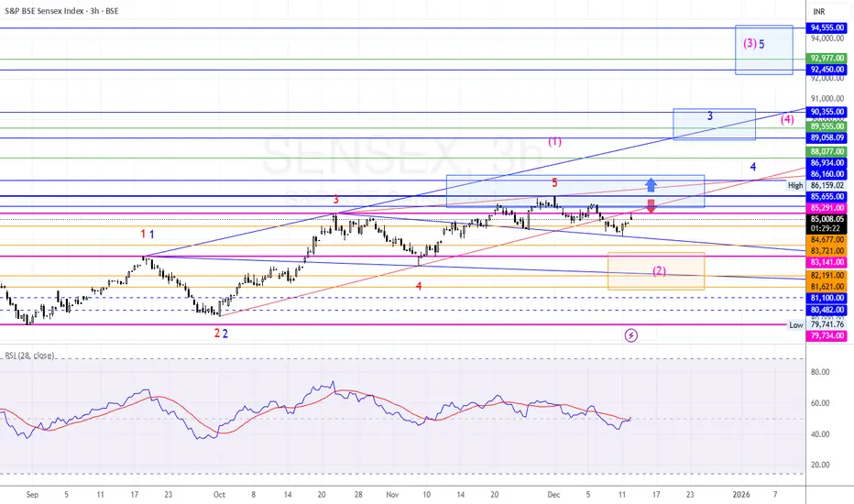854x504 pixels.
Task: Click the S&P BSE Sensex Index title
Action: click(61, 11)
